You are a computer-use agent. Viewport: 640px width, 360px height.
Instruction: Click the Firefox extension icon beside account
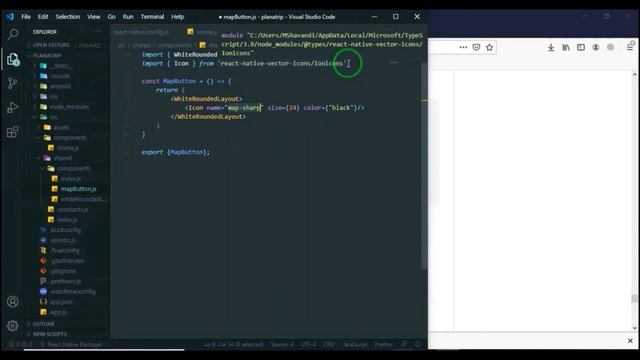611,47
